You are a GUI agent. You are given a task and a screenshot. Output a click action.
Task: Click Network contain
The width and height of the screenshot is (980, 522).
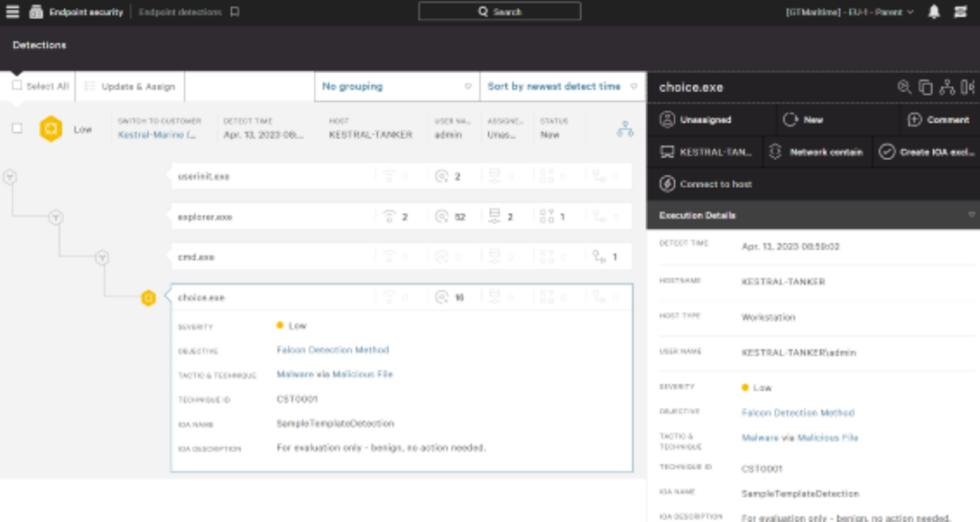pyautogui.click(x=817, y=152)
